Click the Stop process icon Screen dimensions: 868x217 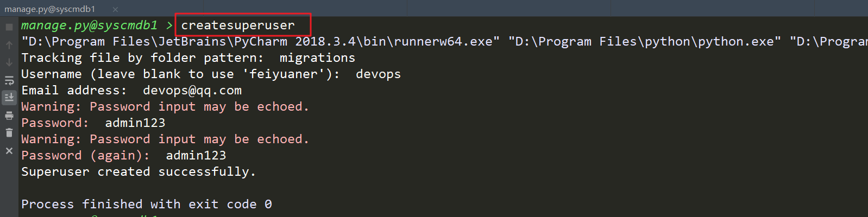point(9,27)
